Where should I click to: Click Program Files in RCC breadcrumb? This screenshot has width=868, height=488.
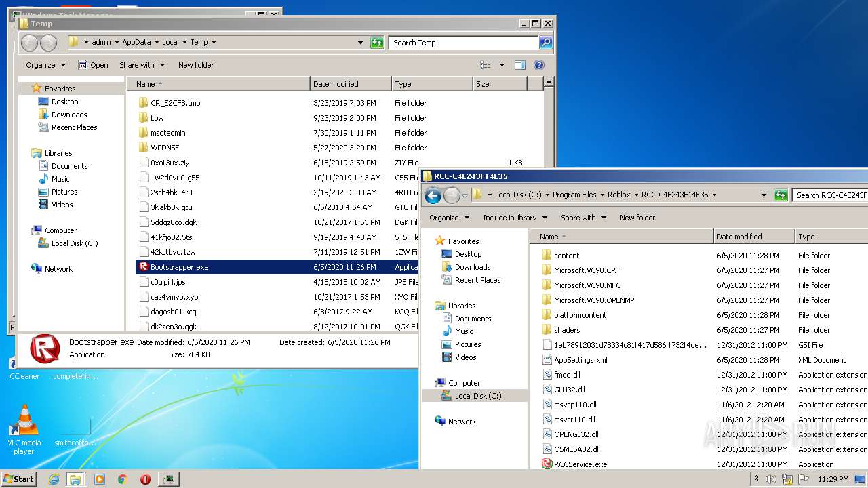(574, 195)
